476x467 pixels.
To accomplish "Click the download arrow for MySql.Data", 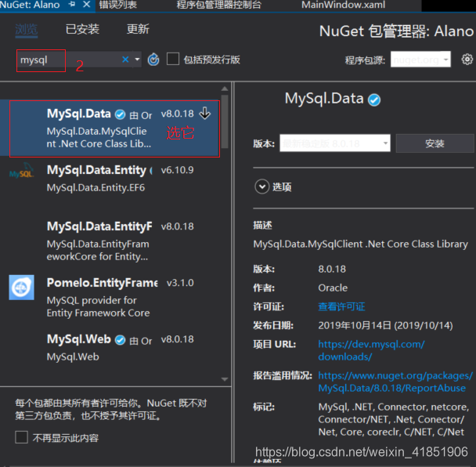I will 205,113.
